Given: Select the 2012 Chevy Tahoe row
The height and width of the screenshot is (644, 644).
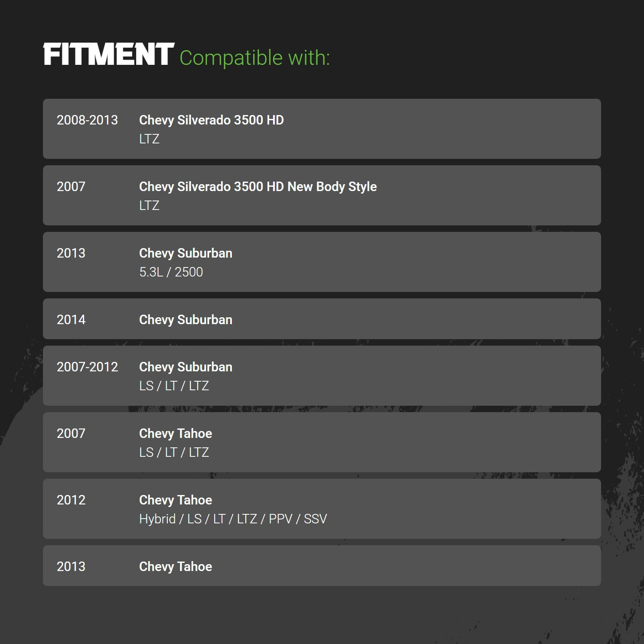Looking at the screenshot, I should pos(322,509).
